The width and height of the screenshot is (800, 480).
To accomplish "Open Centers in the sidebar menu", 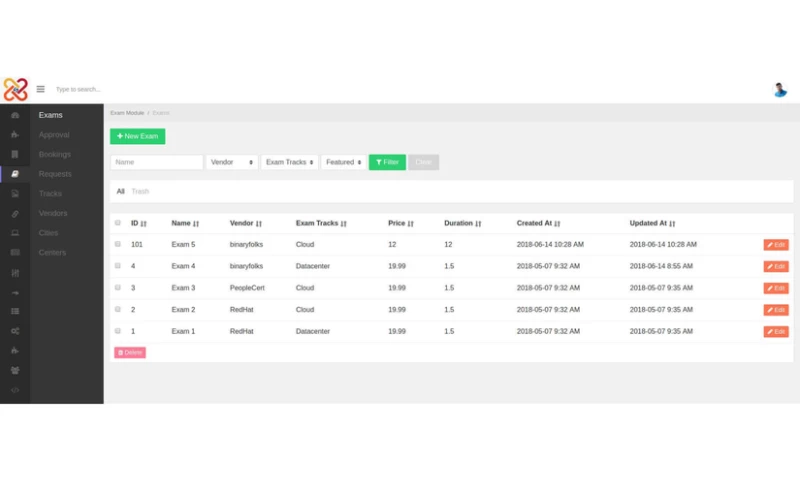I will [52, 252].
